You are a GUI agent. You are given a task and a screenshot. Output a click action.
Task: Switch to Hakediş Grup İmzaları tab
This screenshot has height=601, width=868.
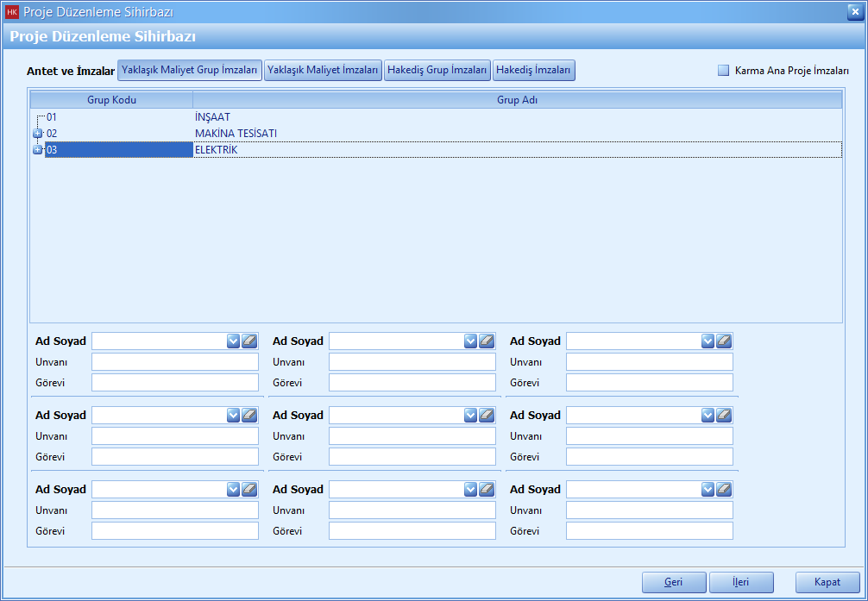pyautogui.click(x=437, y=71)
